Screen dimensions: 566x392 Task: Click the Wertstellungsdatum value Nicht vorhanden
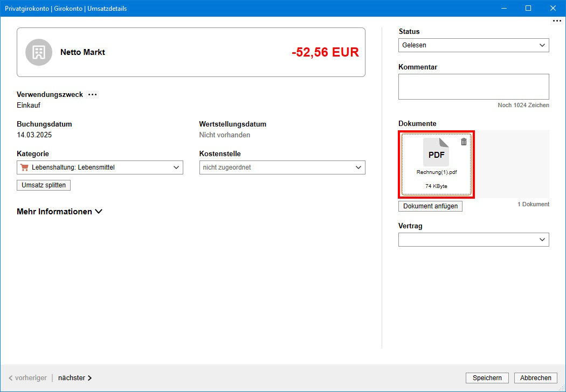(x=225, y=135)
